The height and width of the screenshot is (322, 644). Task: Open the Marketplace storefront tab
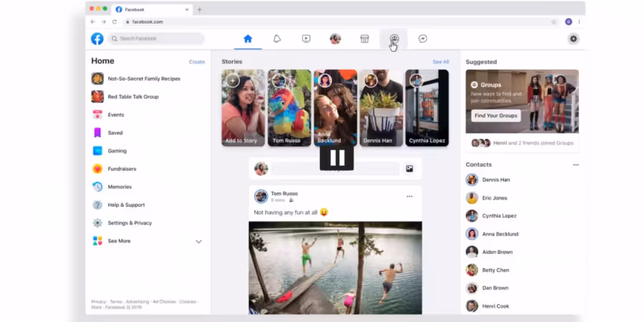(x=364, y=39)
